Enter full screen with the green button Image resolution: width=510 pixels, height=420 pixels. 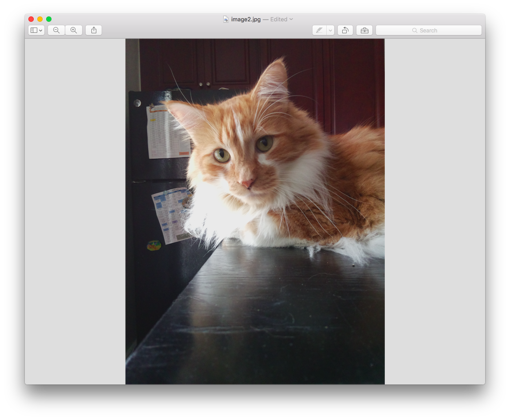point(49,19)
